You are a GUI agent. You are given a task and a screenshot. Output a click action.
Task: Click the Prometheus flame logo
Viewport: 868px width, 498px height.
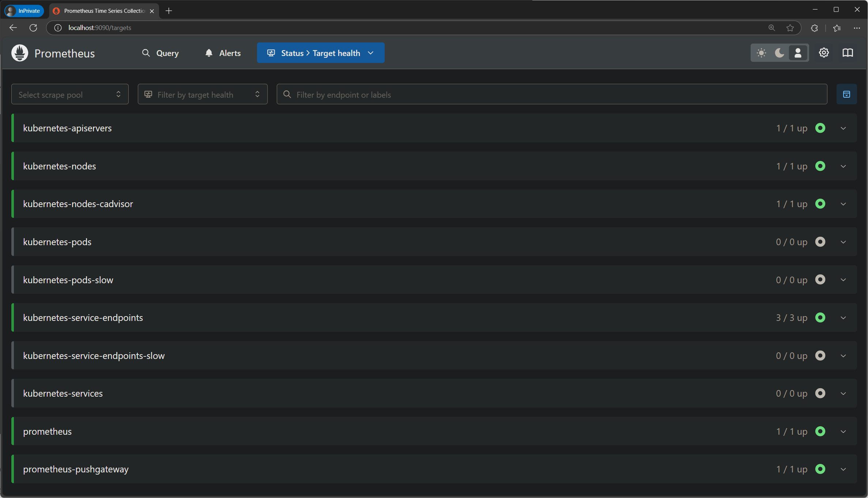[x=20, y=53]
